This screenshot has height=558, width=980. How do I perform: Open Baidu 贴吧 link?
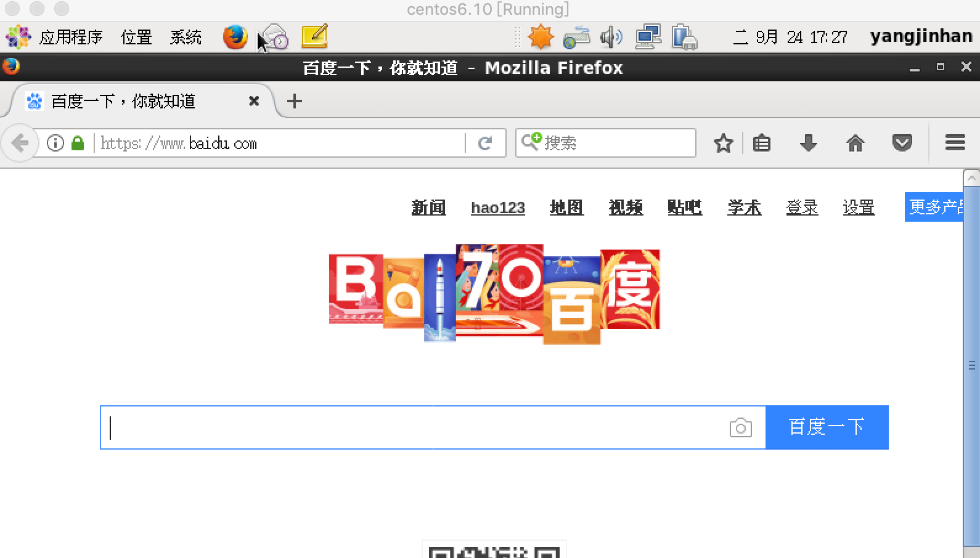(x=685, y=208)
